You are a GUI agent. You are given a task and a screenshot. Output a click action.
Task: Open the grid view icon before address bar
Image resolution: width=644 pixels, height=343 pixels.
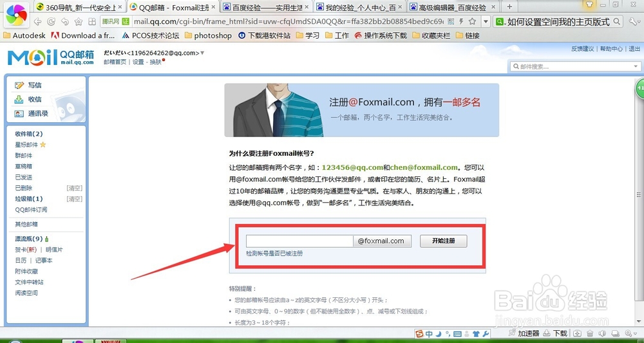coord(92,21)
